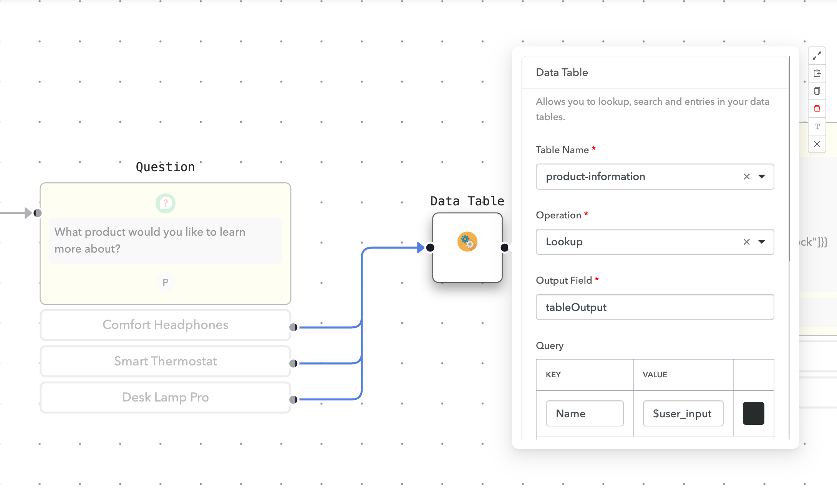Screen dimensions: 837x504
Task: Duplicate the node with the copy icon
Action: (817, 91)
